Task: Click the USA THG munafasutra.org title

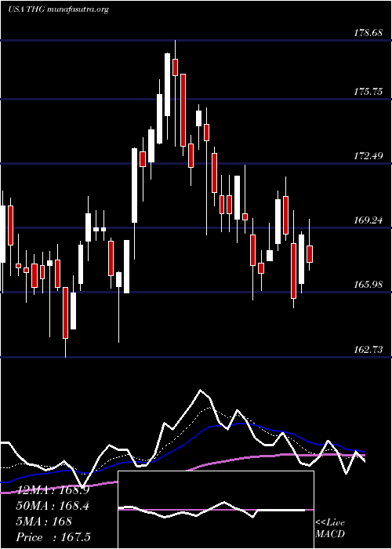Action: pyautogui.click(x=58, y=9)
